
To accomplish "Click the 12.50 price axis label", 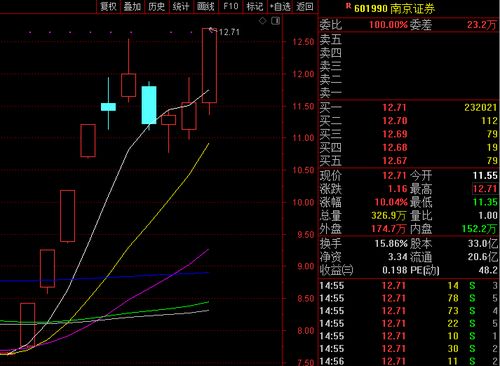I will 303,42.
